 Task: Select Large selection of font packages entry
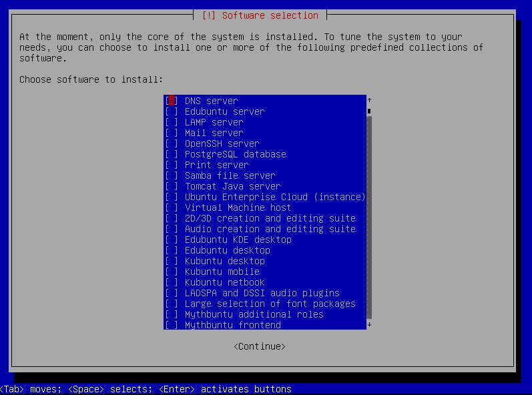(x=265, y=304)
